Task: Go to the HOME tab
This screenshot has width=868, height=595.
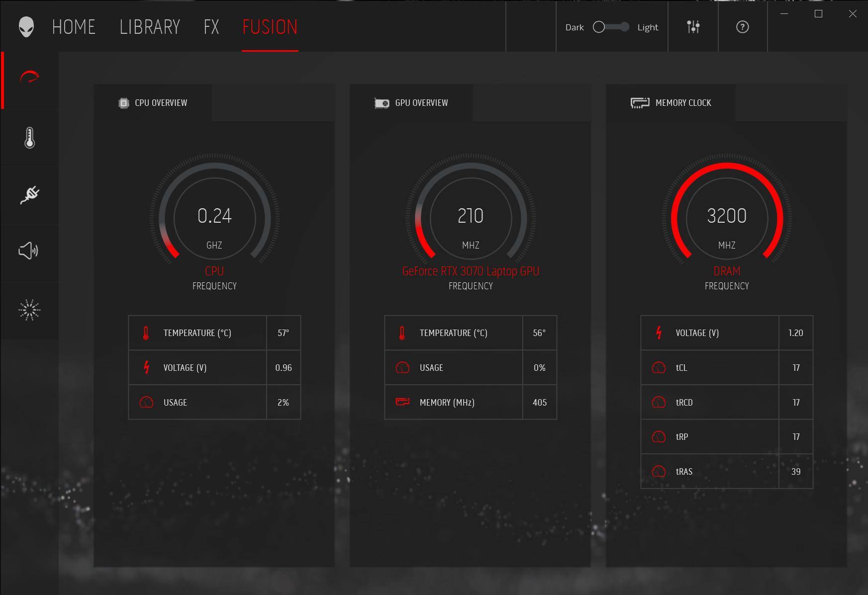Action: click(x=74, y=27)
